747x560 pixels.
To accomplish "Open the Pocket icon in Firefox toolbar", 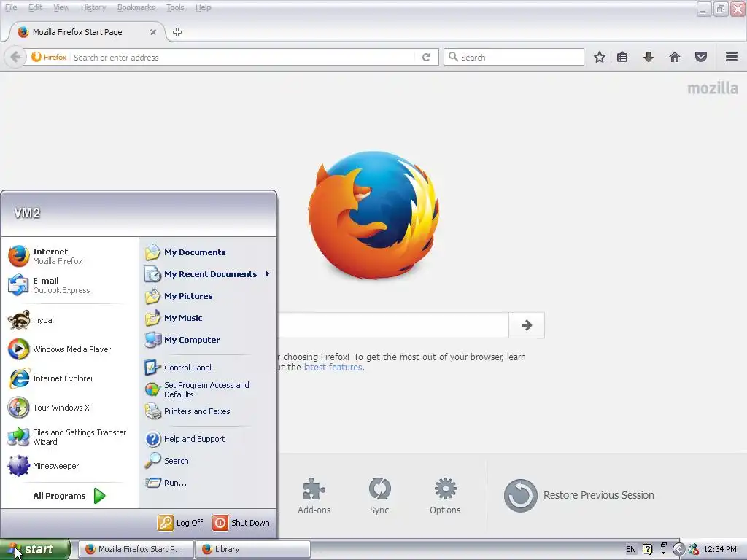I will pos(701,57).
